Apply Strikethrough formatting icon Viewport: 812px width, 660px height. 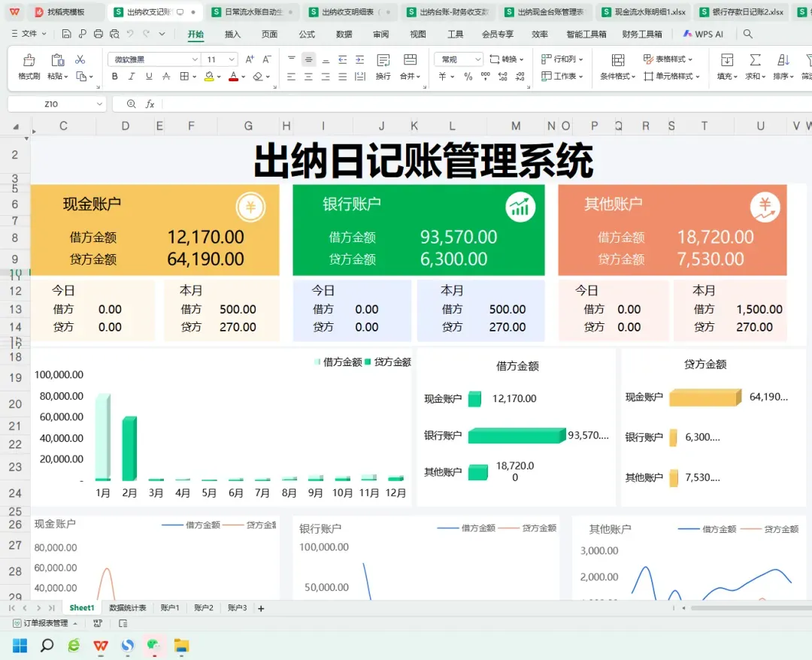[x=166, y=76]
